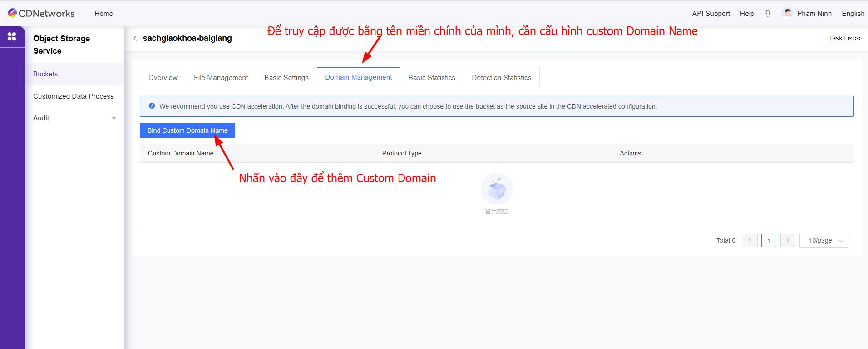The height and width of the screenshot is (349, 868).
Task: Open the four-square apps menu icon
Action: click(12, 36)
